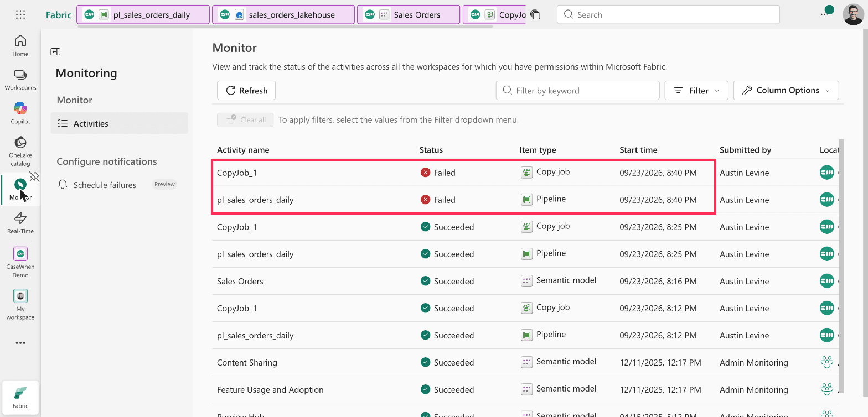
Task: Sort by Activity name column header
Action: [x=243, y=150]
